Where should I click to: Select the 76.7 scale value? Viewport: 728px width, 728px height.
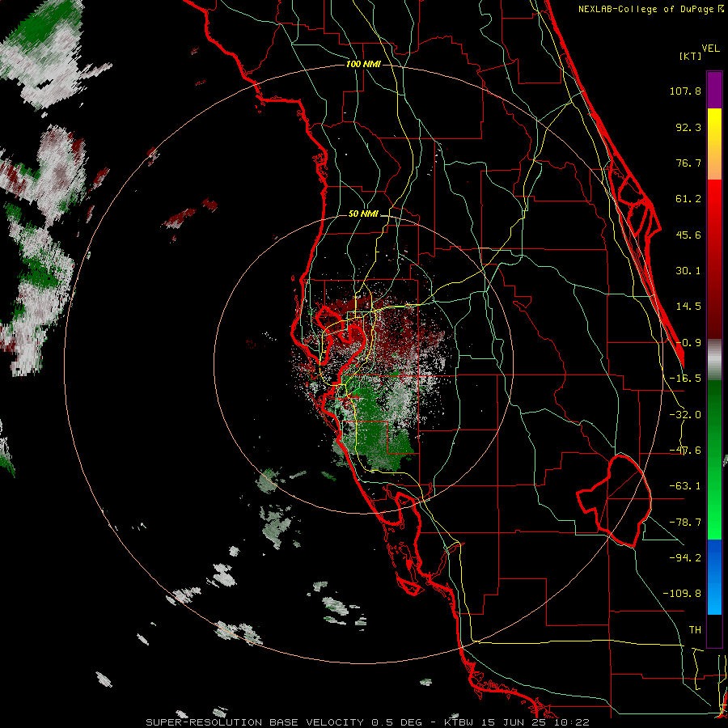point(688,163)
